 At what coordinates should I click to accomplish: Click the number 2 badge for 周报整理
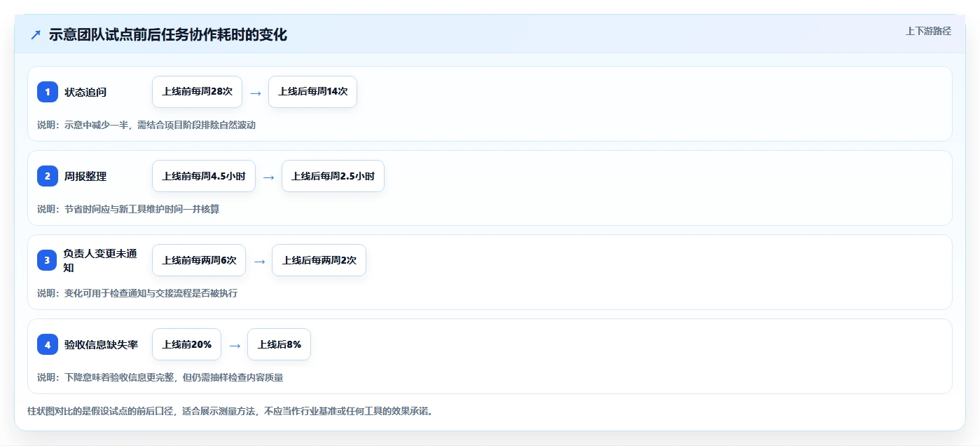(48, 176)
